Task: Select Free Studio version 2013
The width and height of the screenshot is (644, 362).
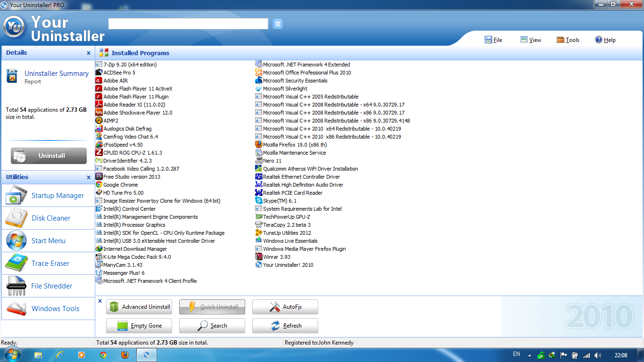Action: (128, 177)
